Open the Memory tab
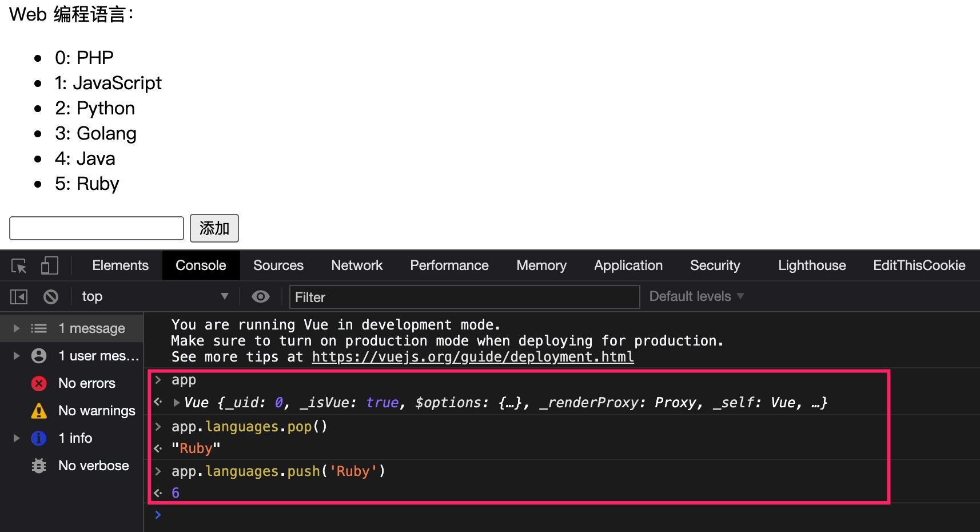 click(541, 265)
